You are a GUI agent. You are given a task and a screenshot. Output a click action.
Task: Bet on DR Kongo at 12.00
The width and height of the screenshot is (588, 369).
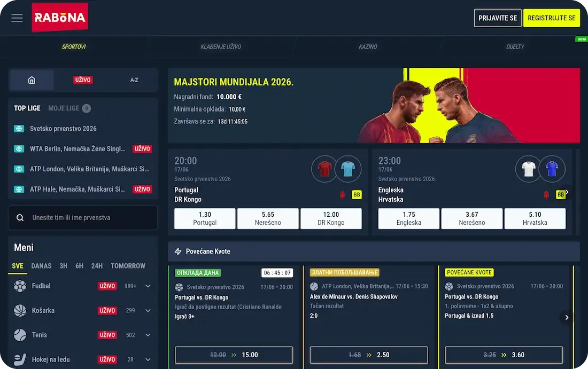[x=331, y=218]
